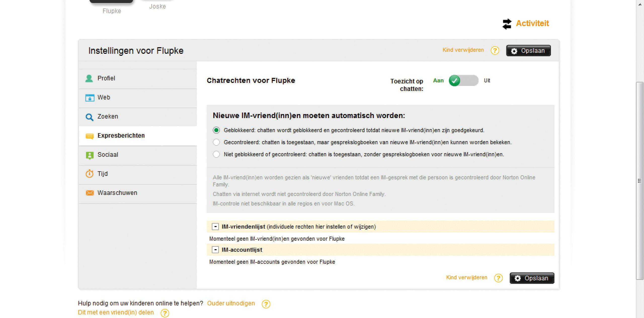Click the Tijd stopwatch icon in sidebar
The width and height of the screenshot is (644, 318).
coord(89,174)
